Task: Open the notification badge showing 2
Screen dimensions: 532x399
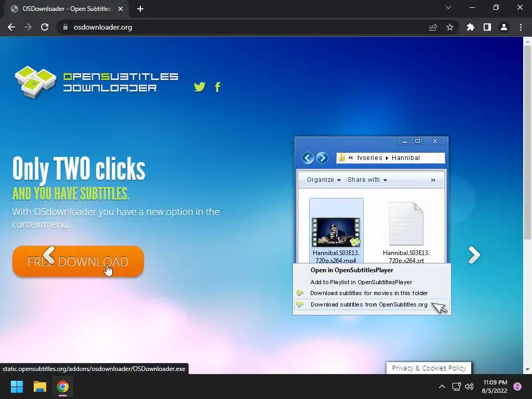Action: 517,387
